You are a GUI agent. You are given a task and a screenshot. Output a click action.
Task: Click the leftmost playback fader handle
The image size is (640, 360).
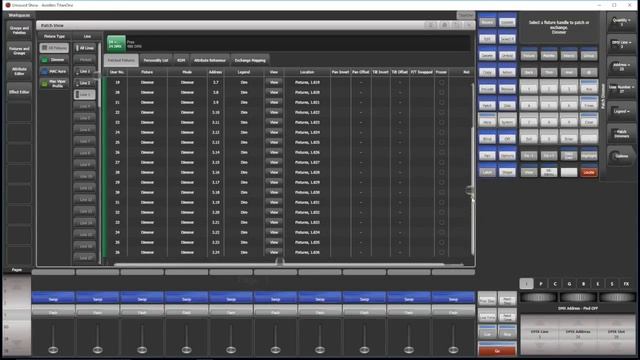[x=53, y=350]
